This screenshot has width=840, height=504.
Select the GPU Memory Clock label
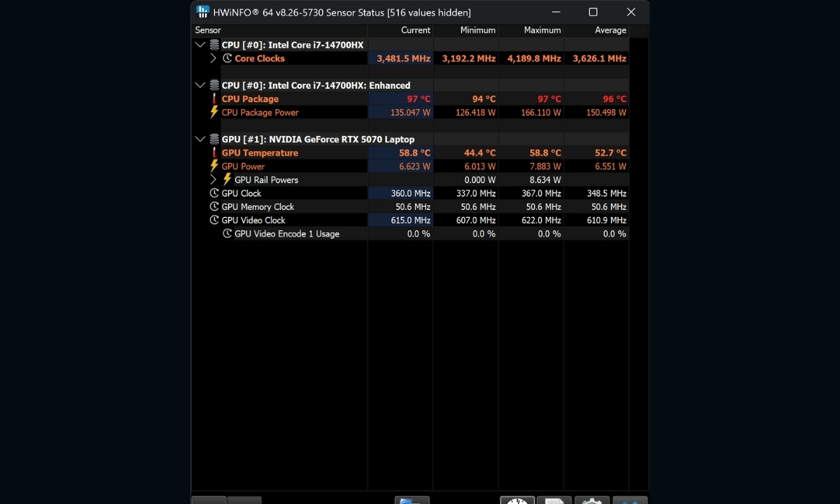click(258, 206)
